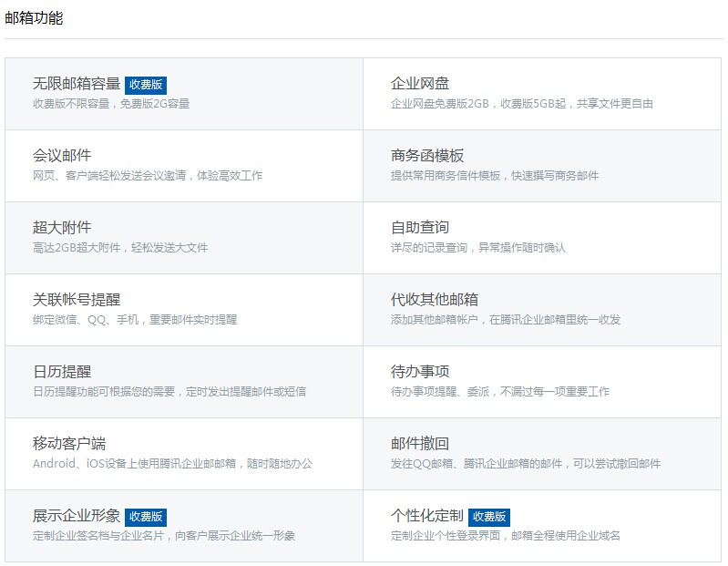Select the 会议邮件 feature title
The height and width of the screenshot is (566, 728).
coord(62,156)
